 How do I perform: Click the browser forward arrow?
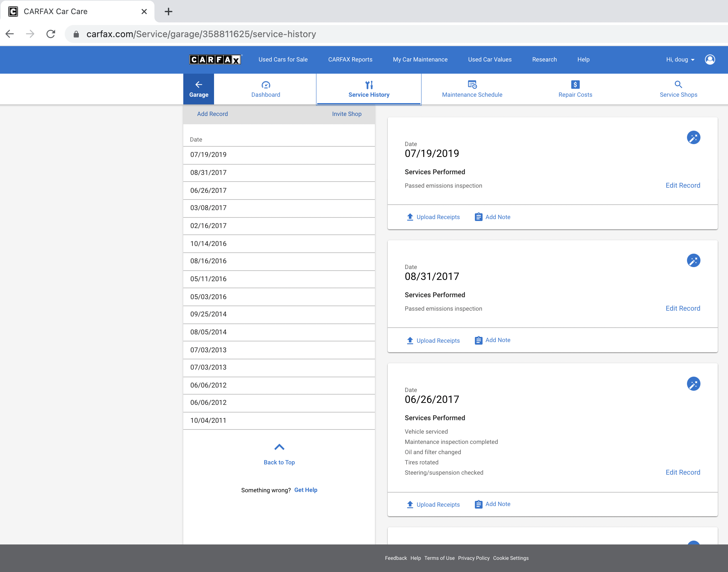pos(30,34)
